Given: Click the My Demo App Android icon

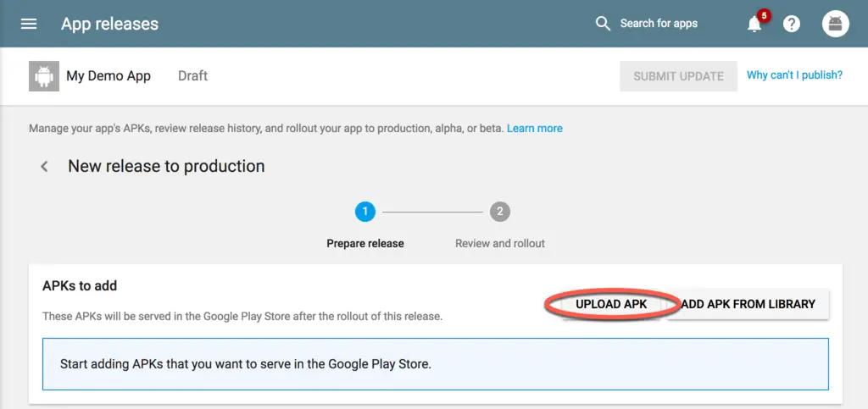Looking at the screenshot, I should [x=42, y=76].
